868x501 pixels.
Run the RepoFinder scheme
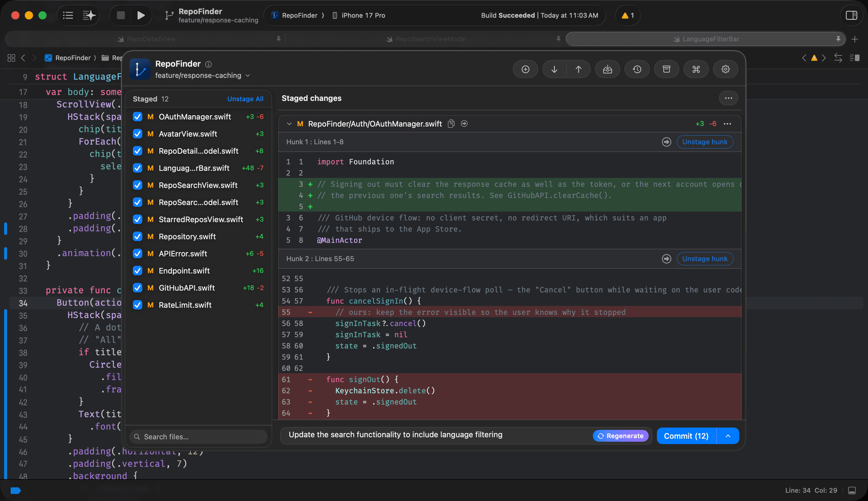point(141,15)
